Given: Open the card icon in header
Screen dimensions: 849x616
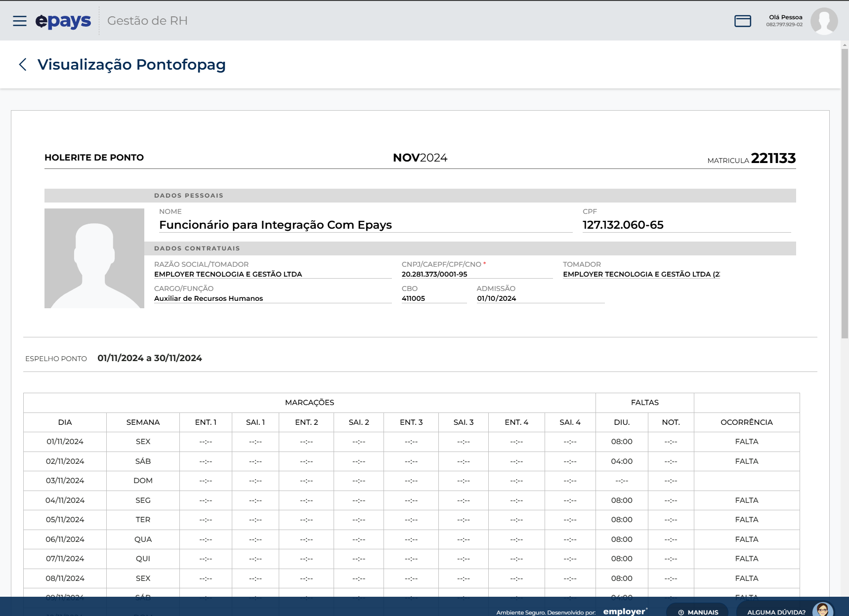Looking at the screenshot, I should coord(742,21).
